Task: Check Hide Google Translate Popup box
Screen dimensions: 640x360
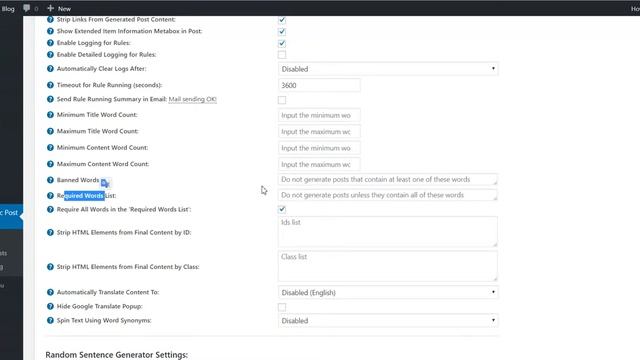Action: pyautogui.click(x=282, y=307)
